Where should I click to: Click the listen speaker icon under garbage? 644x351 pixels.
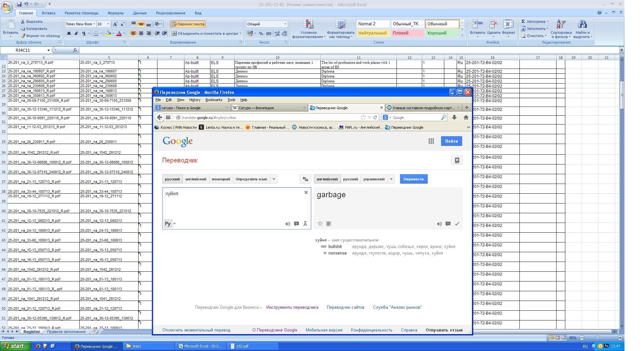pyautogui.click(x=439, y=224)
